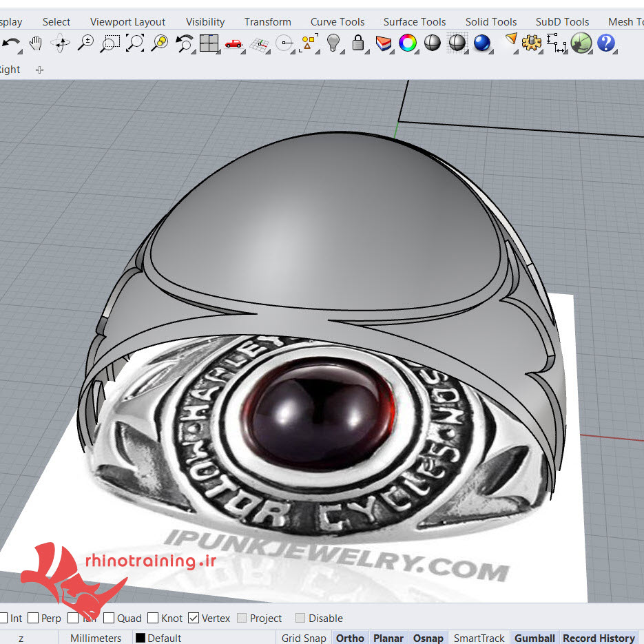Open the color wheel icon

(408, 43)
